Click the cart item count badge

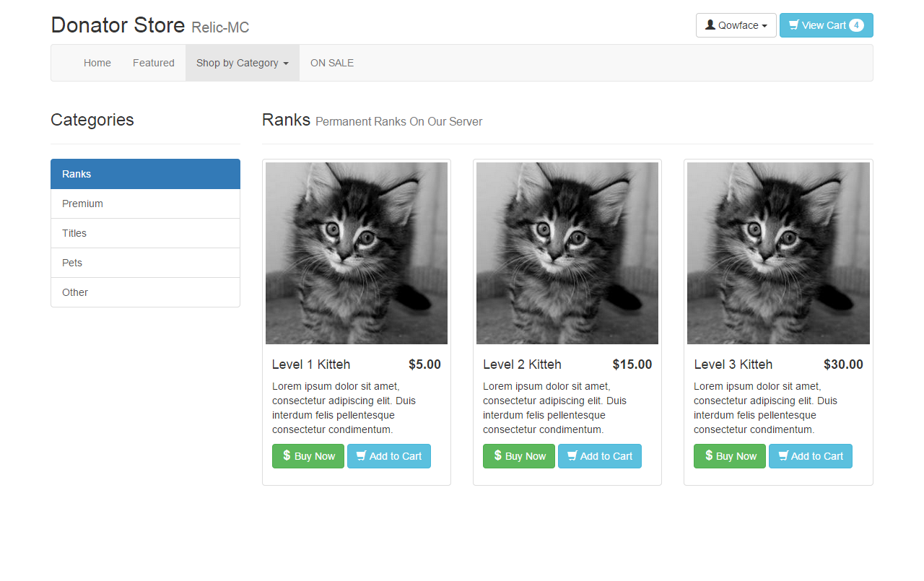(856, 25)
